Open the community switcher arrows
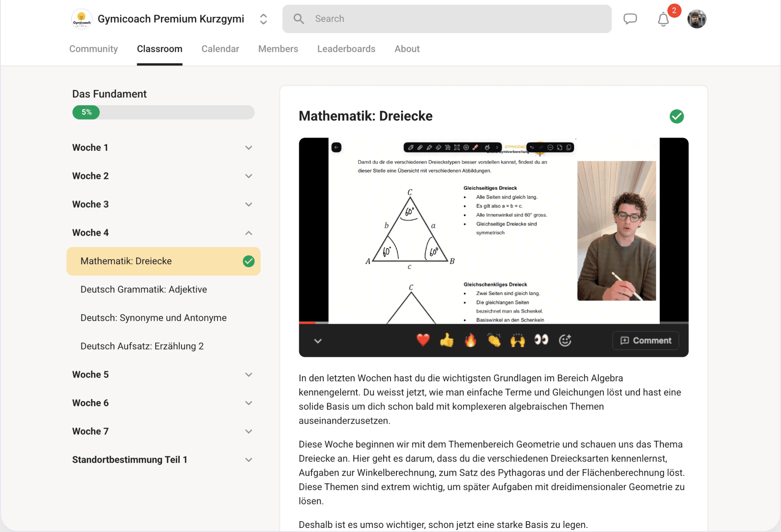781x532 pixels. pos(263,19)
